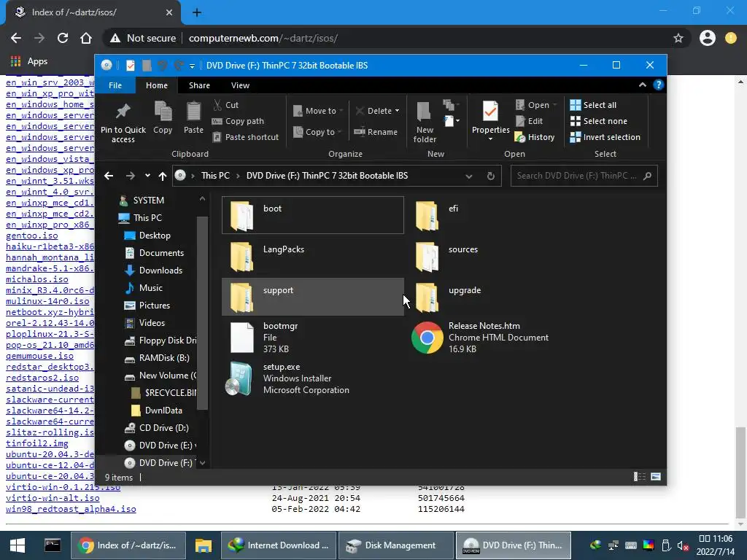
Task: Switch to Internet Download Manager taskbar button
Action: coord(279,545)
